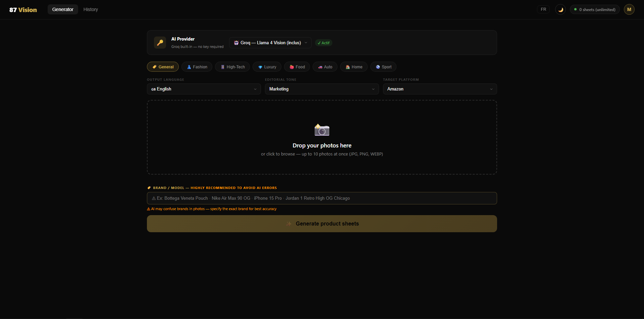Select the Luxury category chip
Image resolution: width=644 pixels, height=319 pixels.
pos(267,67)
